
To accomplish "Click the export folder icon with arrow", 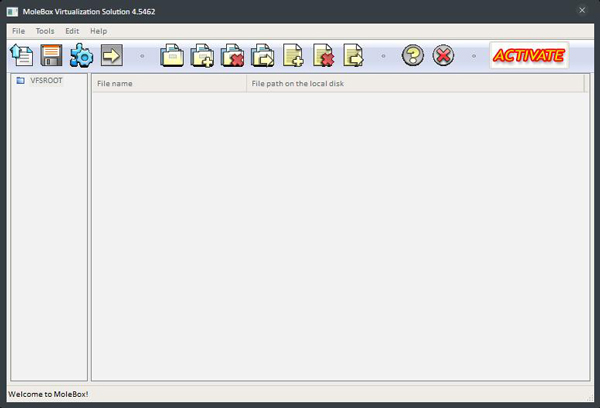I will point(262,55).
